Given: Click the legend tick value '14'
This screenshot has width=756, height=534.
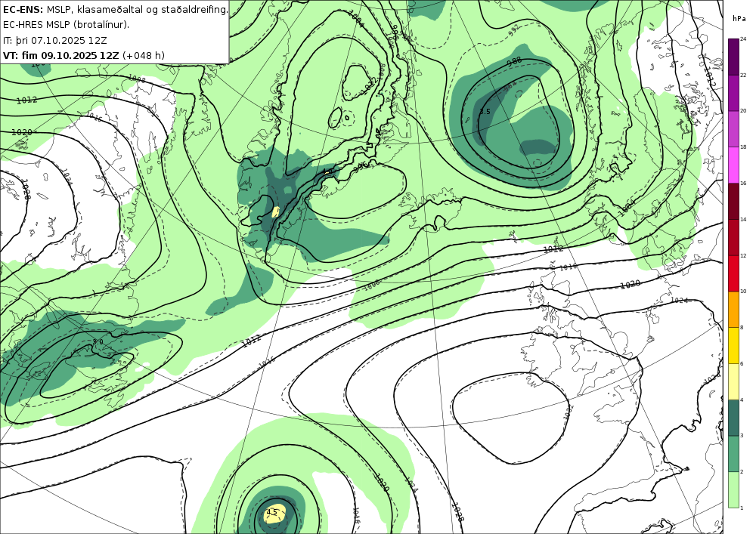Looking at the screenshot, I should coord(743,220).
